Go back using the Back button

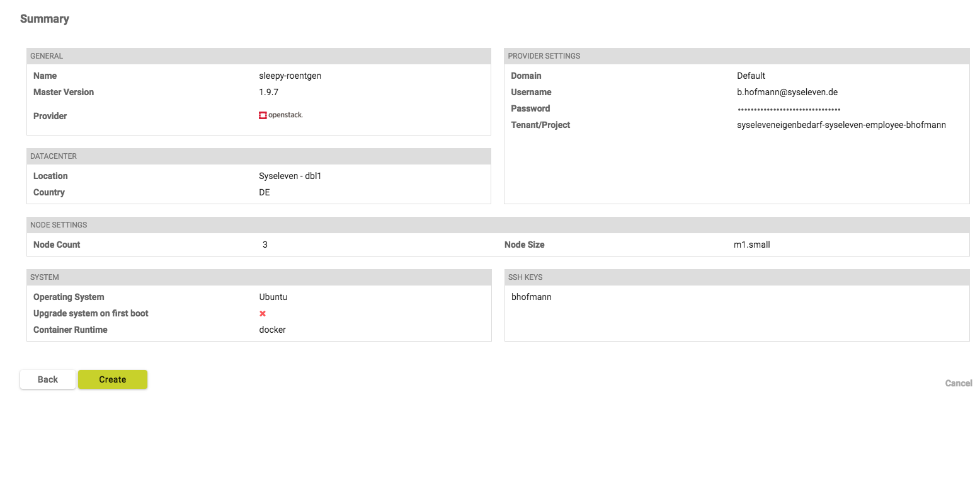pyautogui.click(x=47, y=379)
